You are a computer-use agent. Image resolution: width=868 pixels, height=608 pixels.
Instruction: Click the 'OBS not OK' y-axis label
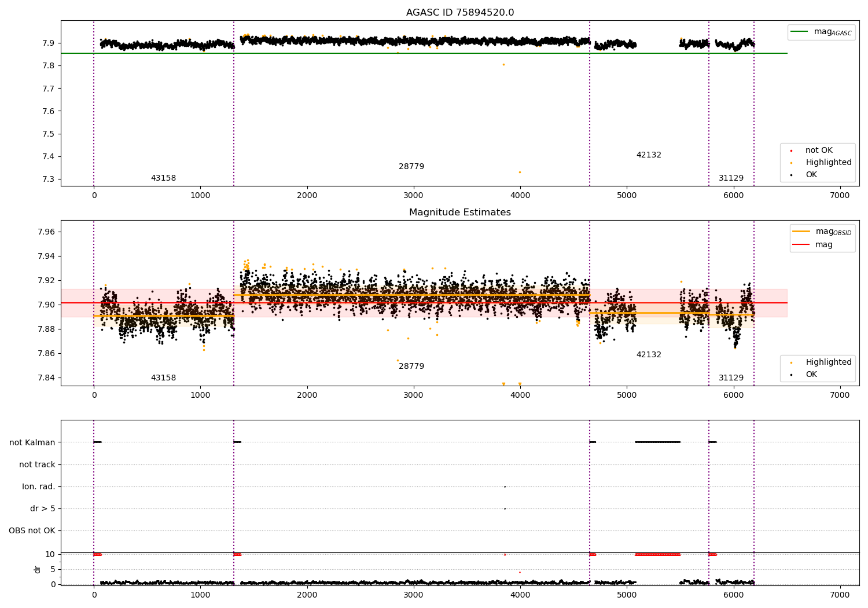[32, 531]
